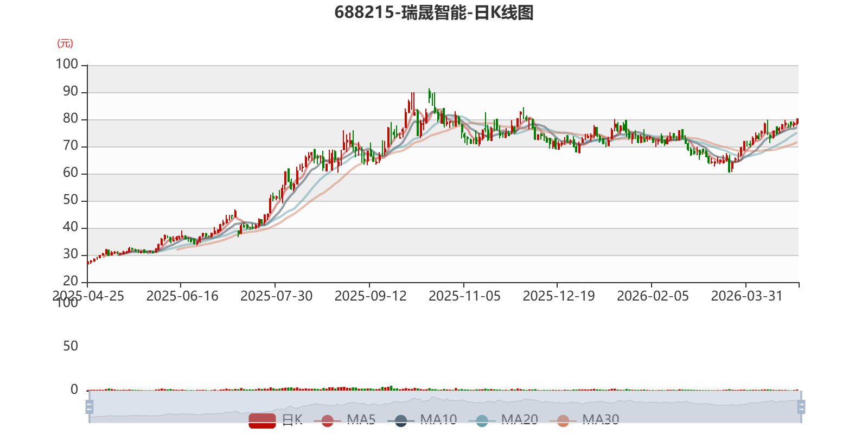Grab the left data zoom handle
The width and height of the screenshot is (868, 434).
coord(90,407)
